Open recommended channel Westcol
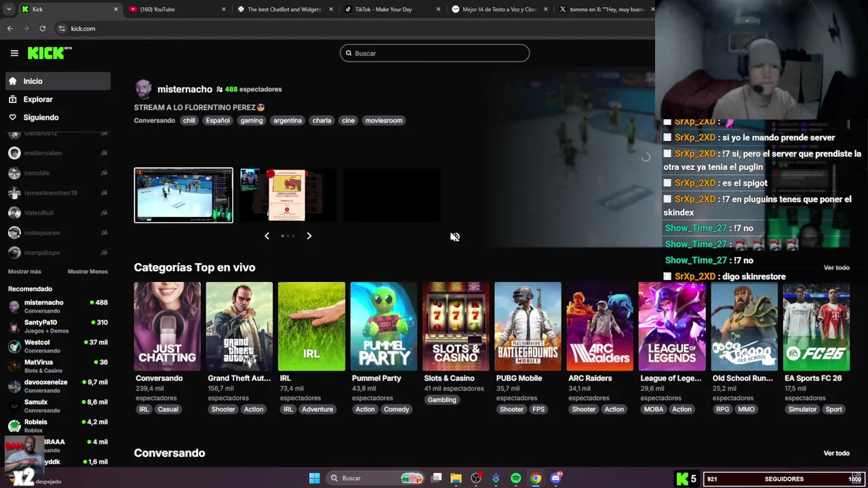Screen dimensions: 868x488 pyautogui.click(x=58, y=346)
